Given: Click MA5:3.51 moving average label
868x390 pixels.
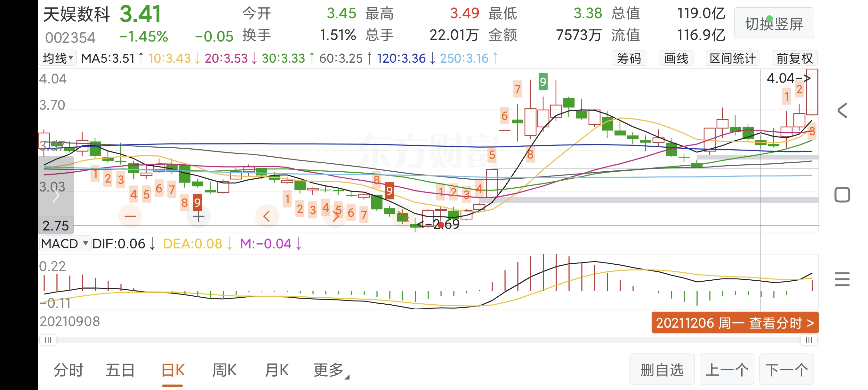Looking at the screenshot, I should [x=113, y=58].
